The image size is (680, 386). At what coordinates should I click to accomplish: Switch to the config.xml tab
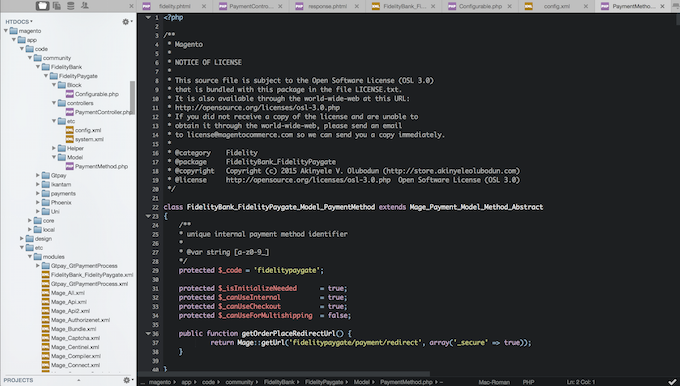pos(556,6)
